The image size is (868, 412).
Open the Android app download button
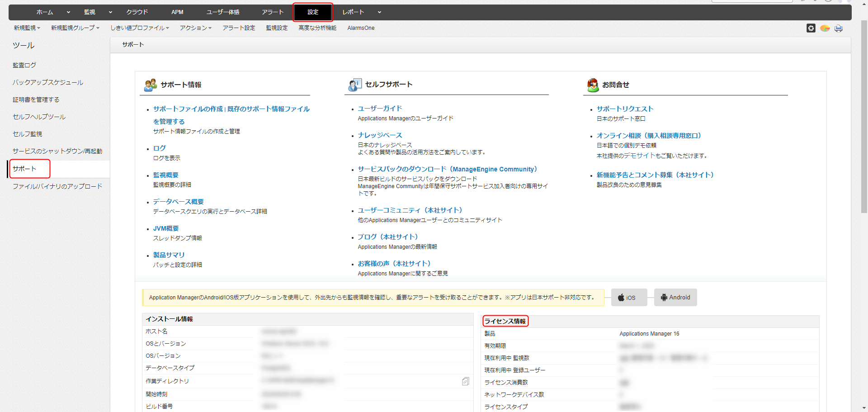pos(675,297)
